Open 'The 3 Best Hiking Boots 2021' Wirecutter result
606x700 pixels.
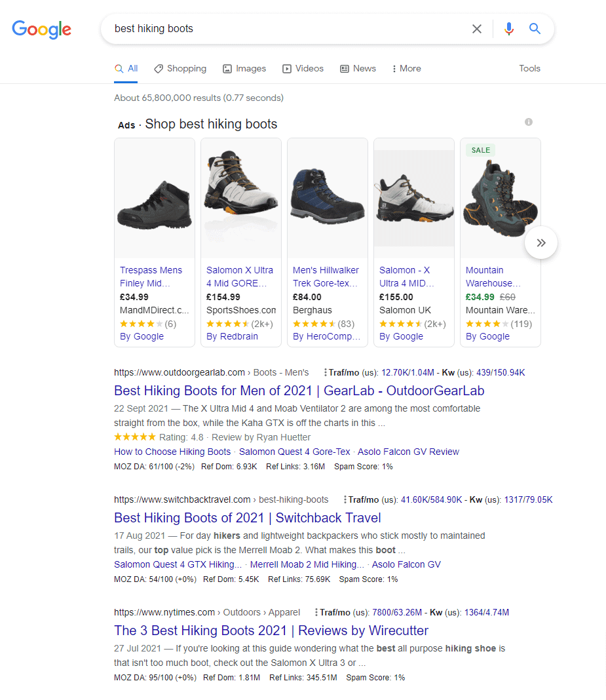271,631
